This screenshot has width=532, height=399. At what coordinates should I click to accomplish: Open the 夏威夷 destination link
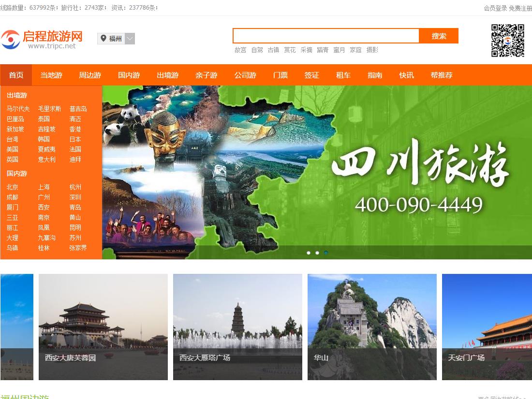tap(47, 149)
